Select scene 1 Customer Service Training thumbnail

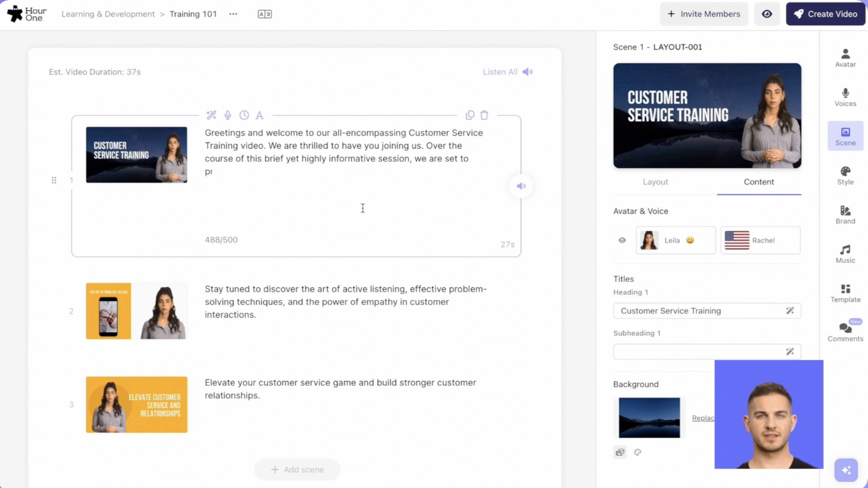coord(136,155)
